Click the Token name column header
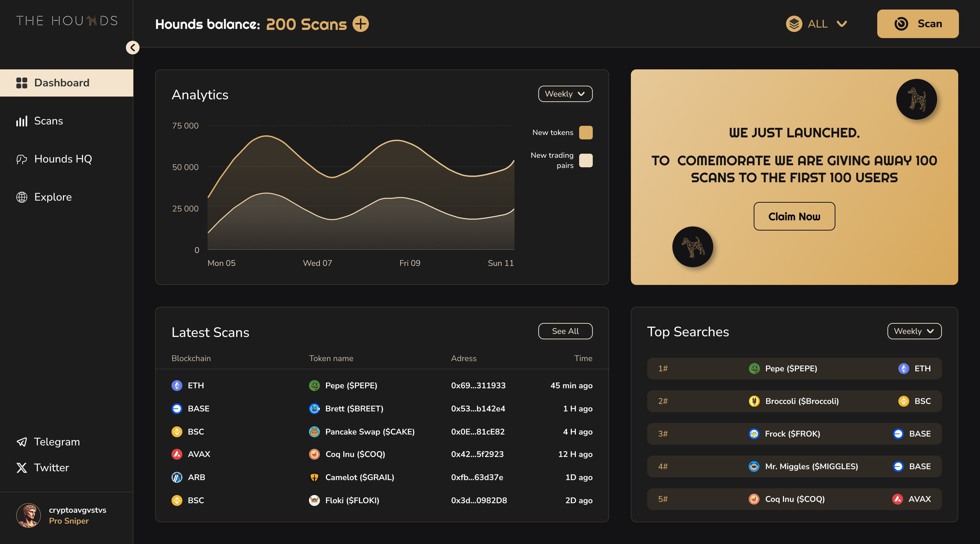Screen dimensions: 980x544 click(331, 358)
